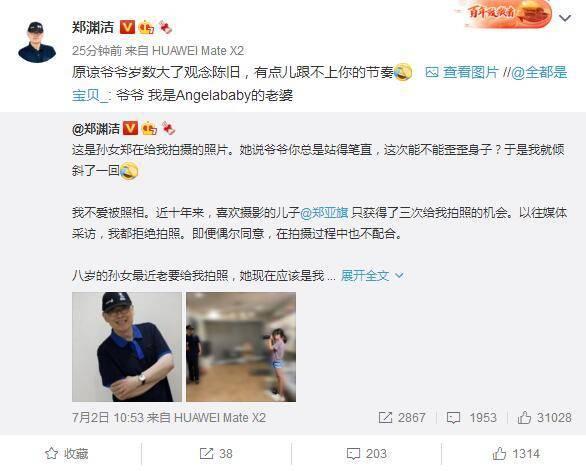
Task: Click the forward button showing 38
Action: click(x=216, y=453)
